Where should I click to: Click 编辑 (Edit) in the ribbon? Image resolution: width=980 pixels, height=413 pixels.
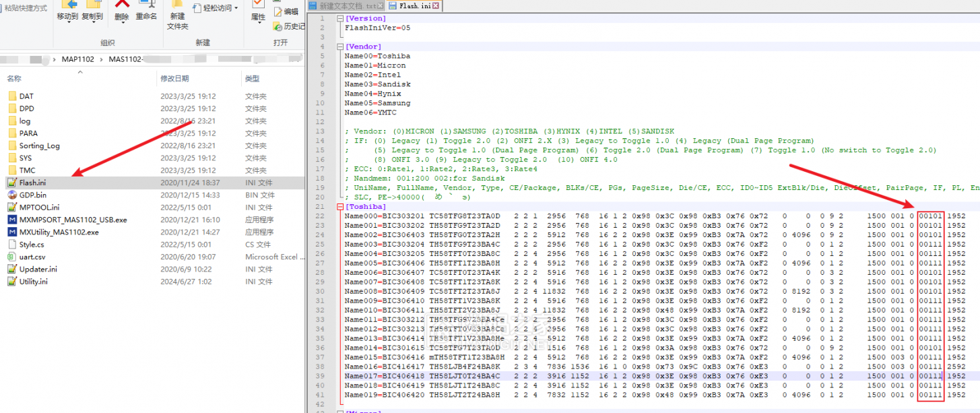[x=286, y=11]
